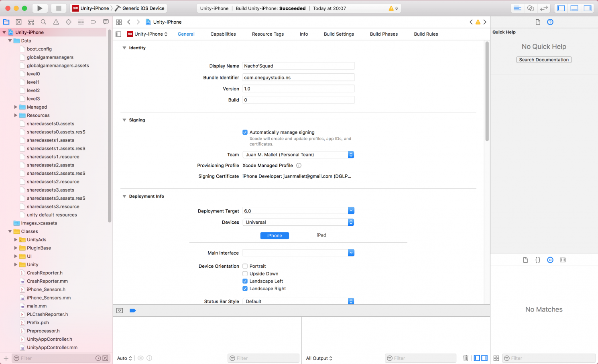
Task: Open the Team dropdown
Action: (x=298, y=155)
